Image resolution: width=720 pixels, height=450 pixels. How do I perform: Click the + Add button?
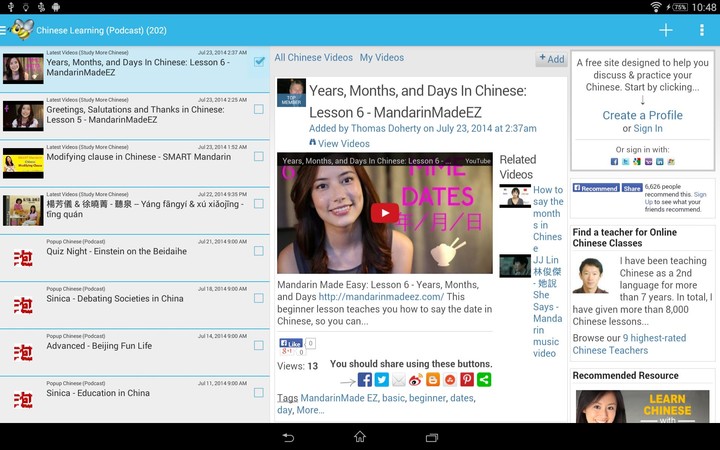[x=551, y=59]
